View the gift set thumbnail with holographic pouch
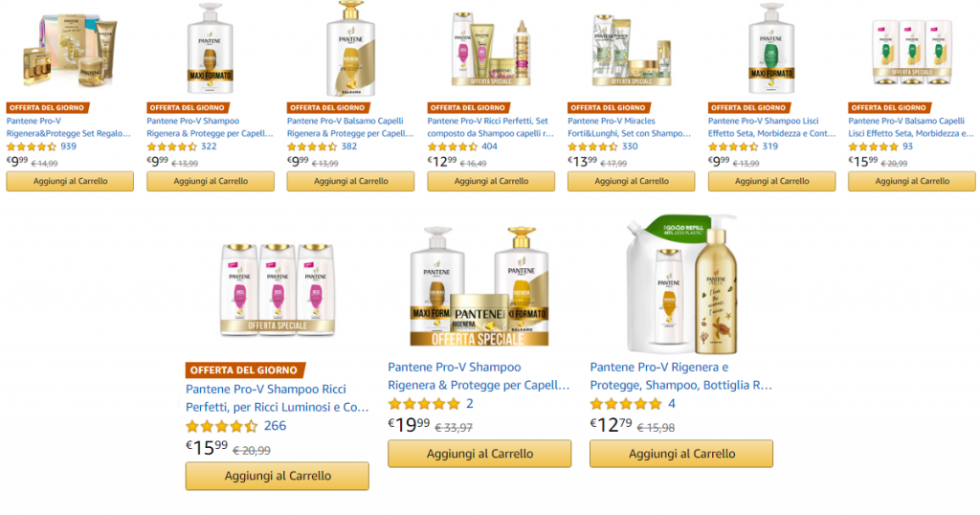 coord(70,50)
